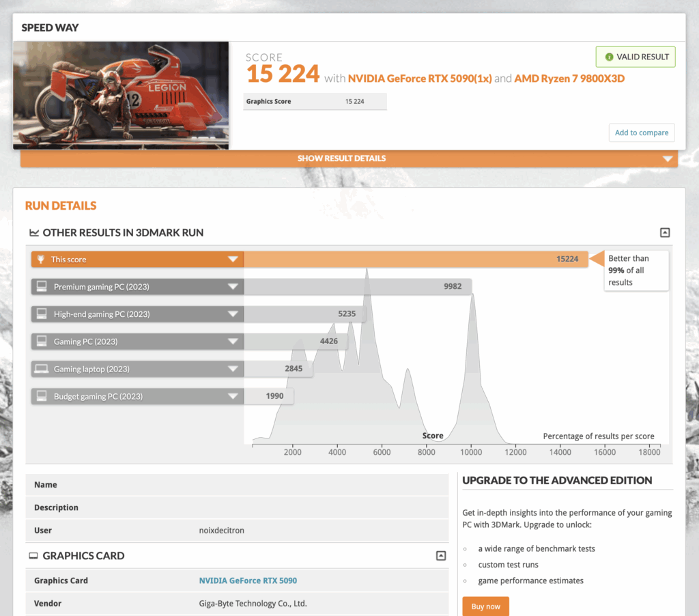
Task: Click the monitor icon beside Graphics Card heading
Action: tap(33, 556)
